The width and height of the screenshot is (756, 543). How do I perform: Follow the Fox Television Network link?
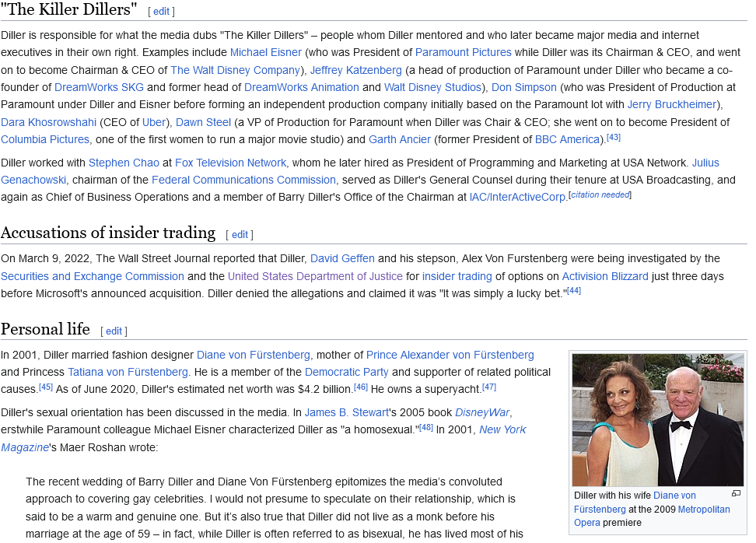click(x=230, y=163)
